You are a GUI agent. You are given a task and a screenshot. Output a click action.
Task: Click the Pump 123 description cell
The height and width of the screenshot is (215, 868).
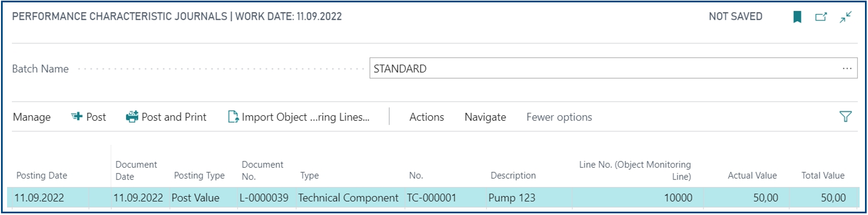click(529, 198)
